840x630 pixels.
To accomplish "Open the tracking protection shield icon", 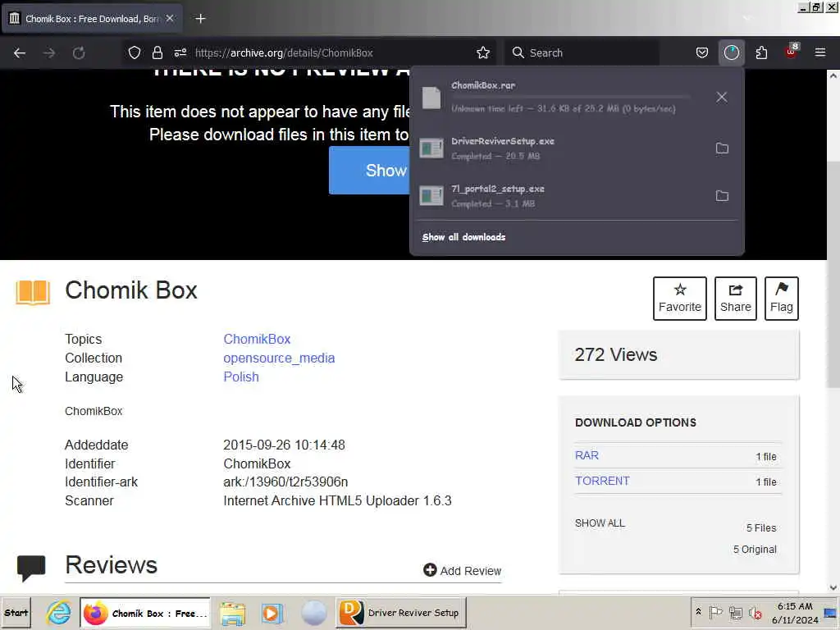I will (135, 52).
